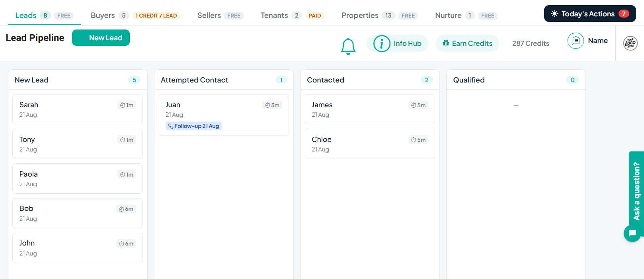Click the PAID badge on Tenants
Viewport: 644px width, 279px height.
click(315, 16)
